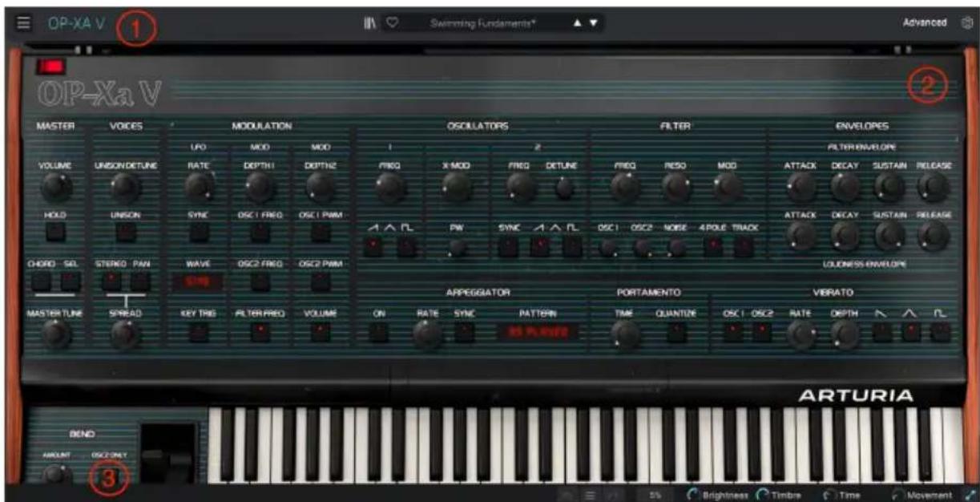Click the Master Tune knob
This screenshot has height=502, width=980.
[55, 334]
